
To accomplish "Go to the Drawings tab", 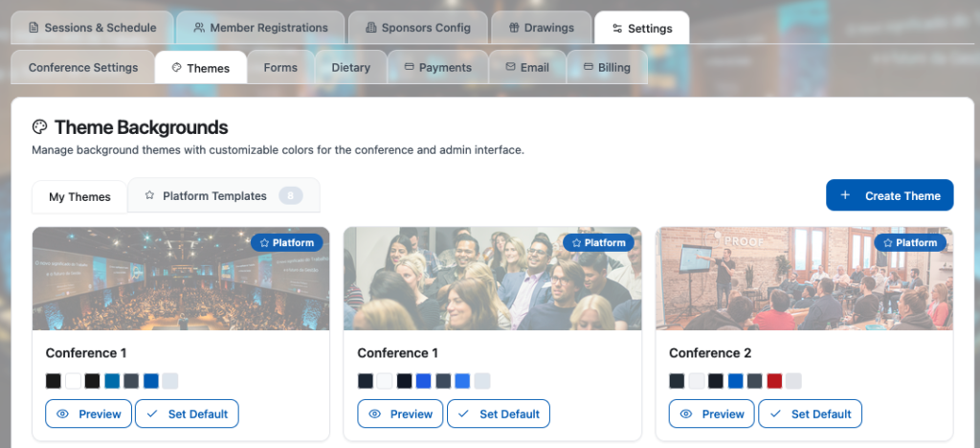I will 541,28.
